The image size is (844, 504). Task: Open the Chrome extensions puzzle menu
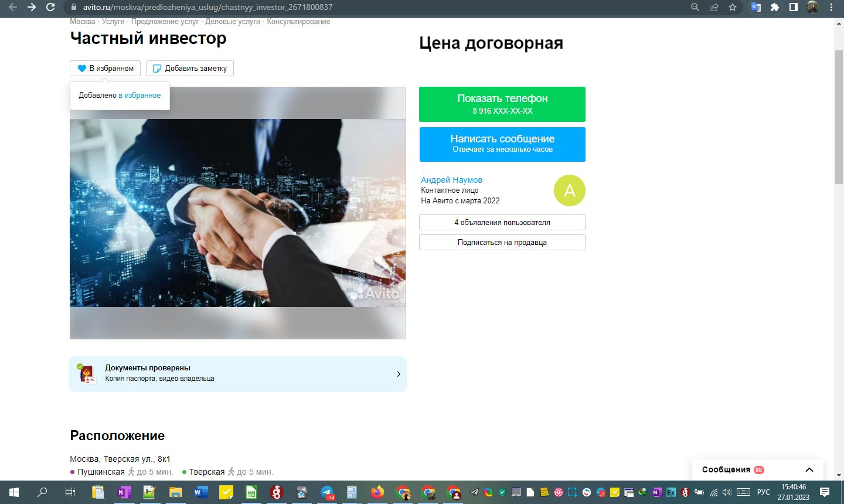click(775, 7)
